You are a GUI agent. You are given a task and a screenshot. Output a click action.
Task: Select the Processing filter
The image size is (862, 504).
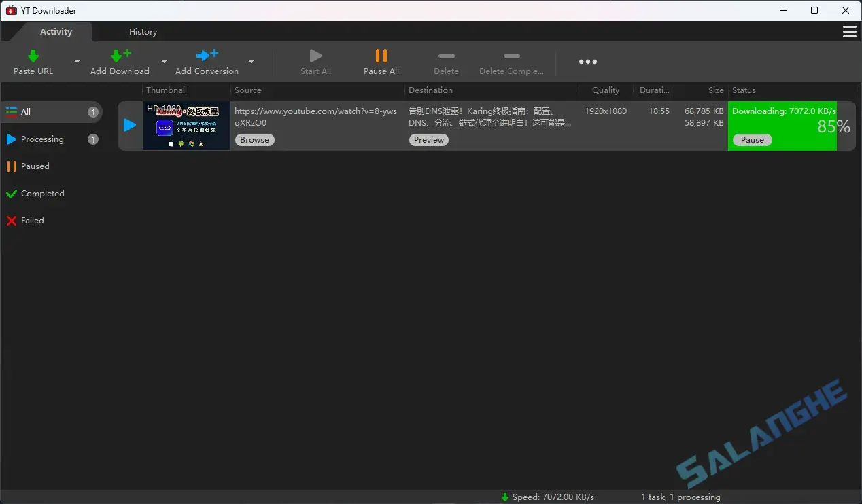click(x=42, y=139)
